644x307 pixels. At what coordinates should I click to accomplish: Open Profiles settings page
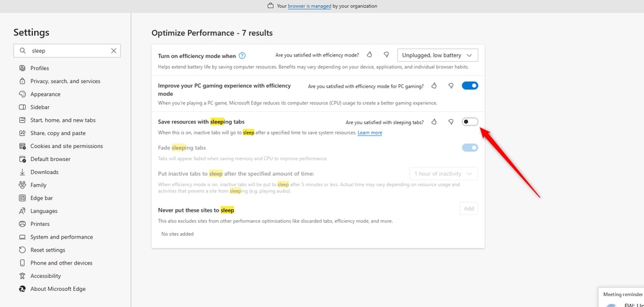[x=39, y=68]
